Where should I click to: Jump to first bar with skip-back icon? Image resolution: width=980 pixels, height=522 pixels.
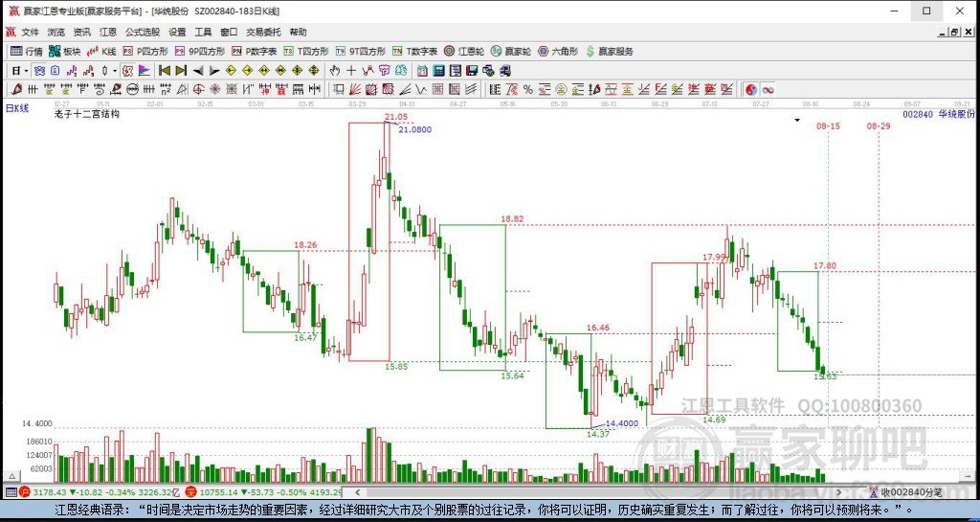[x=165, y=71]
